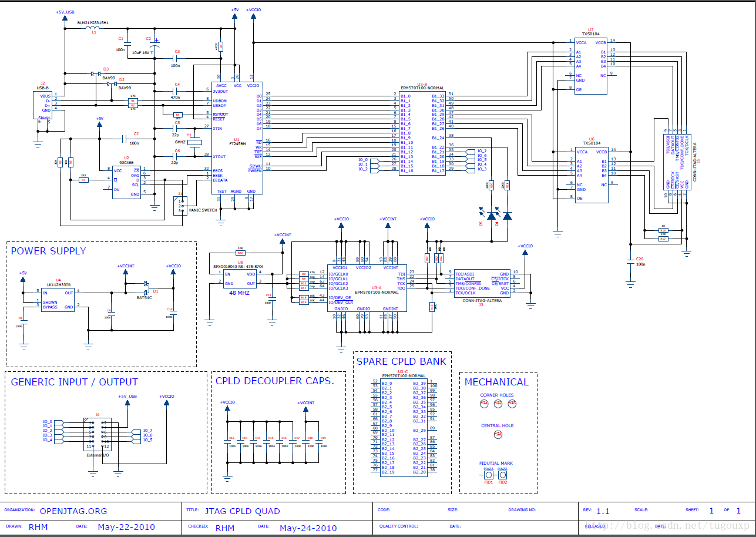Image resolution: width=756 pixels, height=537 pixels.
Task: Click the SPARE CPLD BANK heading
Action: coord(401,361)
